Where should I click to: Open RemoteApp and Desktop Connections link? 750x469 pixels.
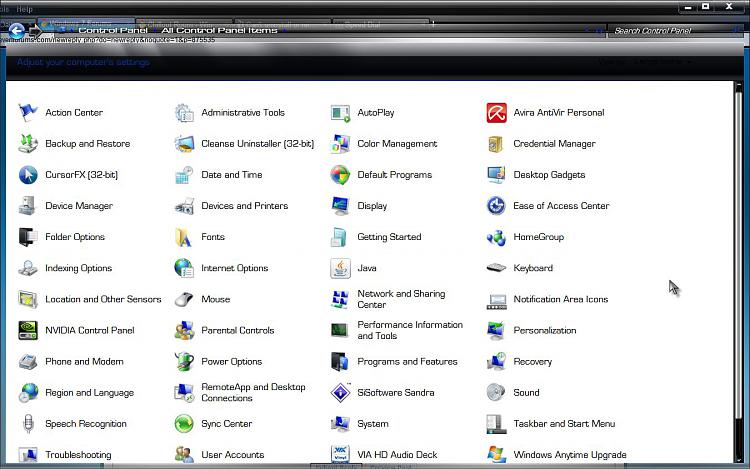[x=253, y=393]
